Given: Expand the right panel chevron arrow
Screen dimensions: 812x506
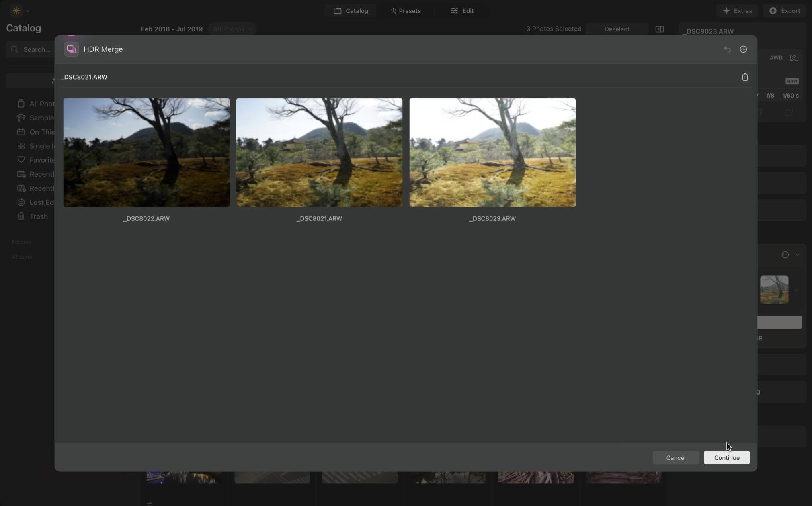Looking at the screenshot, I should (x=797, y=255).
